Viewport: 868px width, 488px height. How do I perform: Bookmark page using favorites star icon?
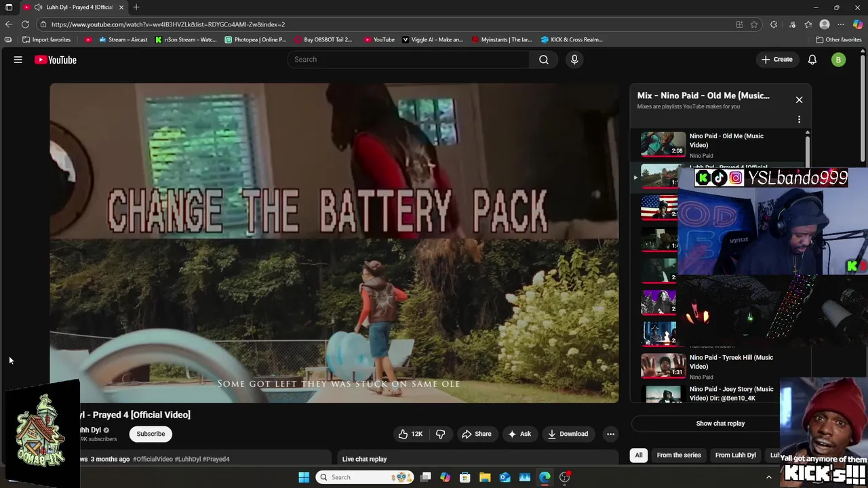pos(754,24)
